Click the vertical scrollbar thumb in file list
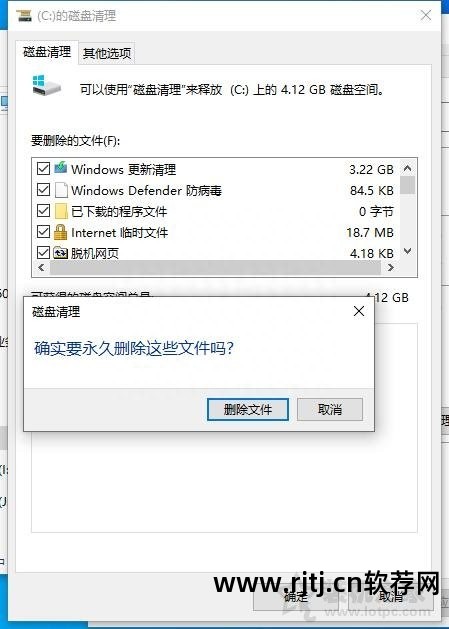Viewport: 449px width, 629px height. (407, 185)
